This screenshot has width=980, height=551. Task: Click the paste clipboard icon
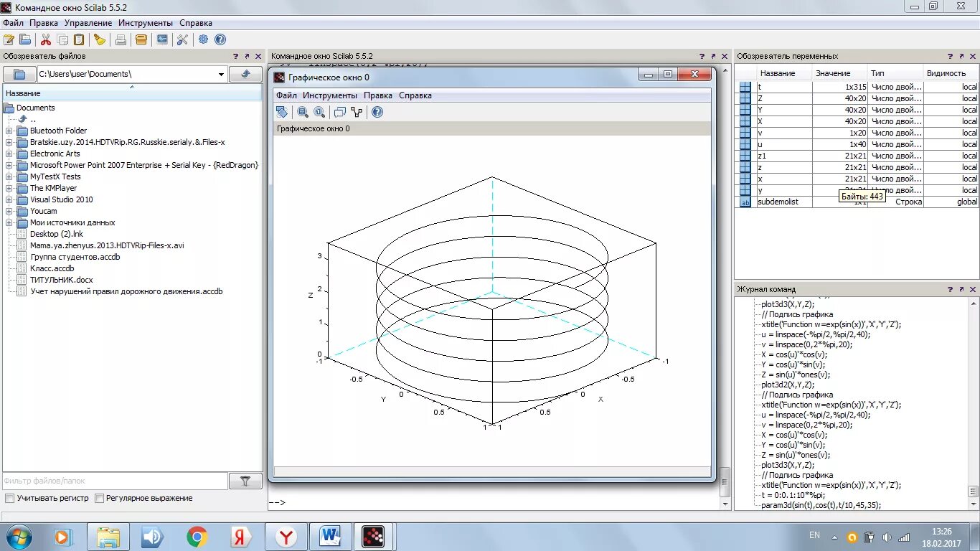[x=79, y=39]
